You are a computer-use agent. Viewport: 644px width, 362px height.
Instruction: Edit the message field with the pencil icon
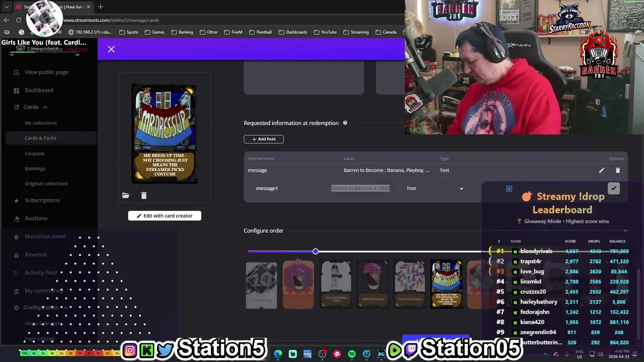click(x=601, y=170)
